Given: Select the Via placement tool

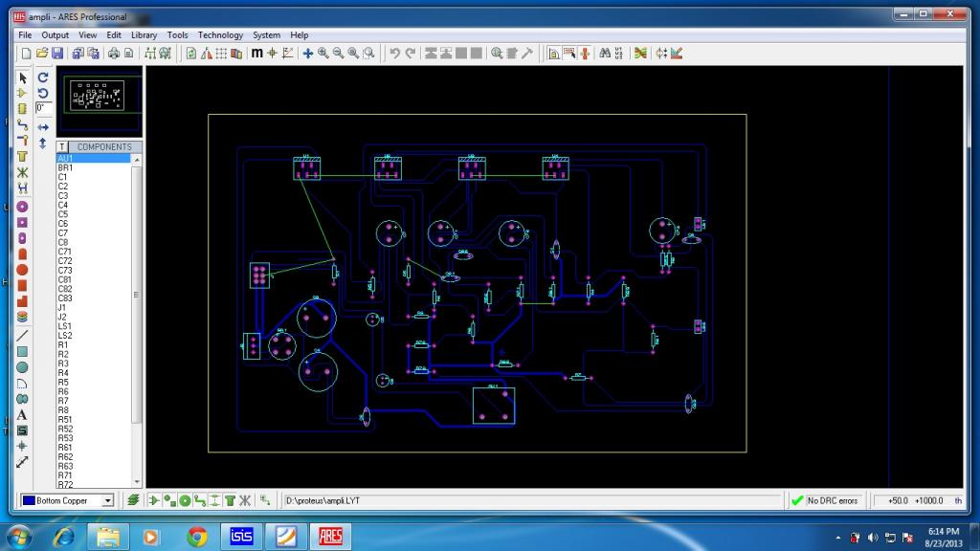Looking at the screenshot, I should pos(23,140).
